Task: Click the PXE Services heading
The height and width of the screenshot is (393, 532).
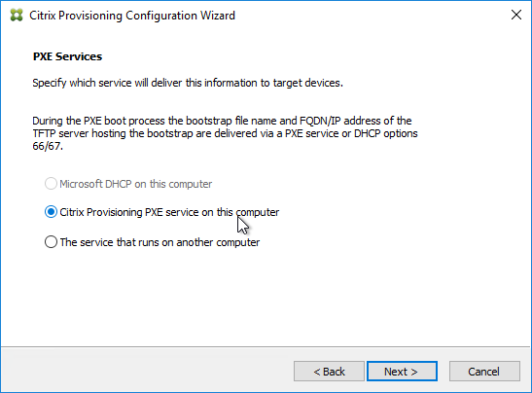Action: click(67, 56)
